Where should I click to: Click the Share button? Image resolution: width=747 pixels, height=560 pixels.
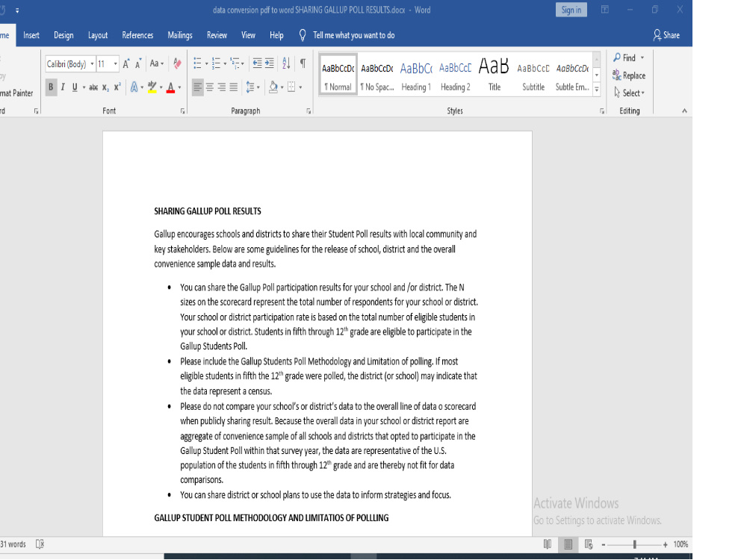pyautogui.click(x=666, y=35)
